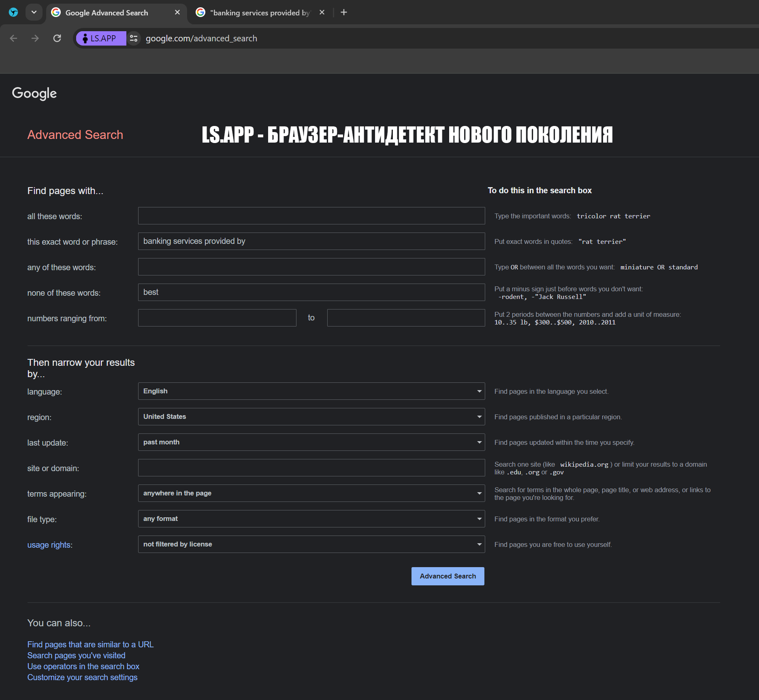Click the blue Advanced Search button
Screen dimensions: 759x700
click(x=448, y=576)
